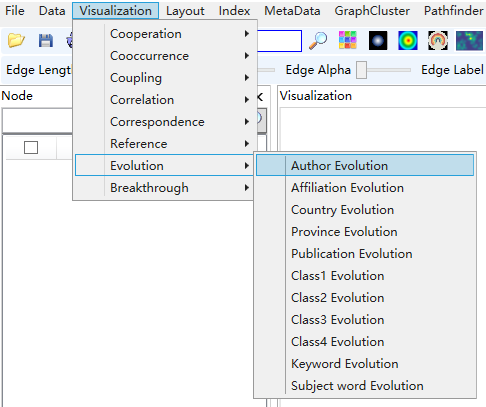Open the Layout menu
Screen dimensions: 486x407
click(185, 11)
